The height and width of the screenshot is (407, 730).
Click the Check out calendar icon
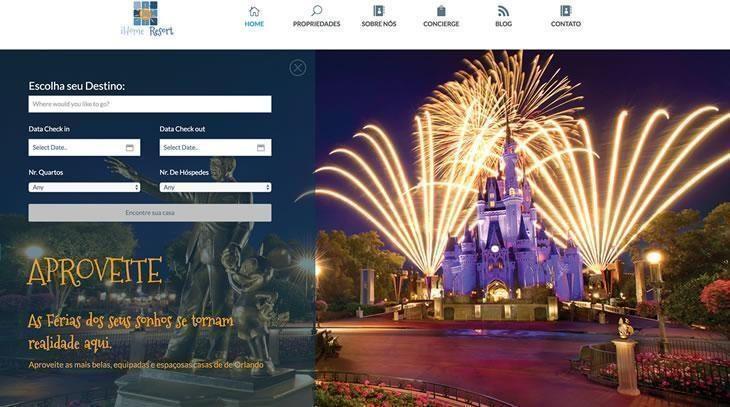point(261,148)
